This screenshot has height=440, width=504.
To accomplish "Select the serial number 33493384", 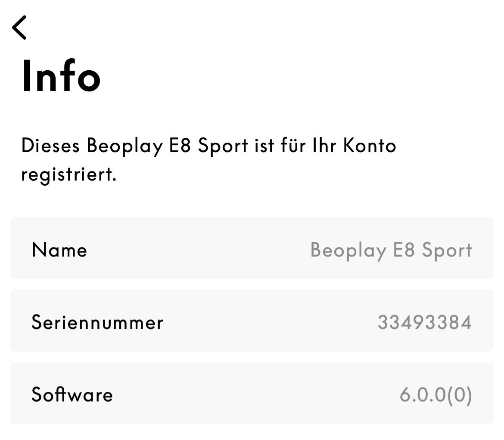I will pyautogui.click(x=424, y=322).
